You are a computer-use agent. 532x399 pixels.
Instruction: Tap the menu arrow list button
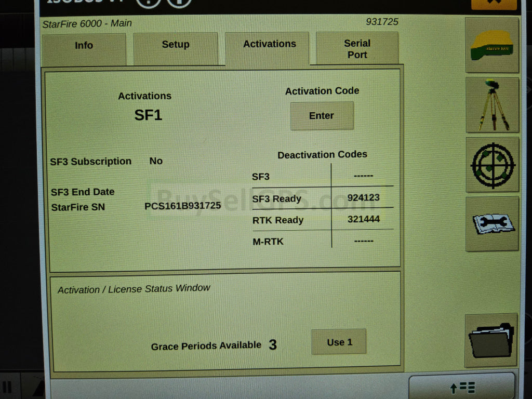pyautogui.click(x=462, y=387)
